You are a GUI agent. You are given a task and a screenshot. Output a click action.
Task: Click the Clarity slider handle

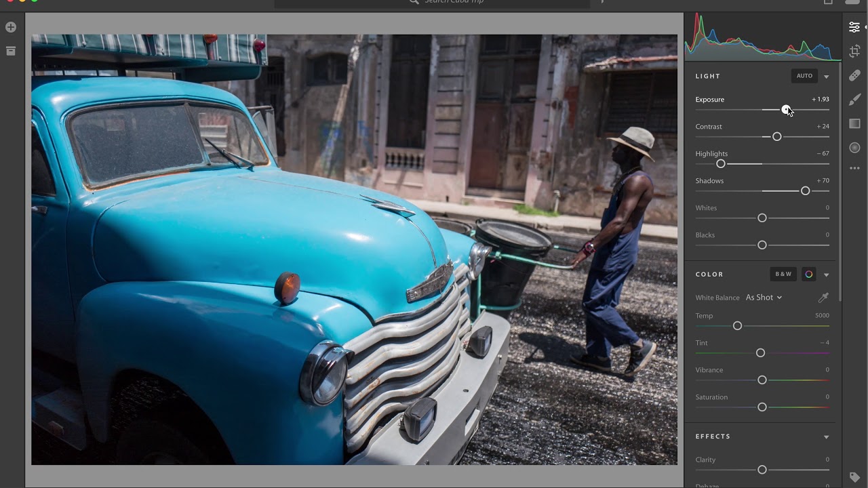point(762,470)
